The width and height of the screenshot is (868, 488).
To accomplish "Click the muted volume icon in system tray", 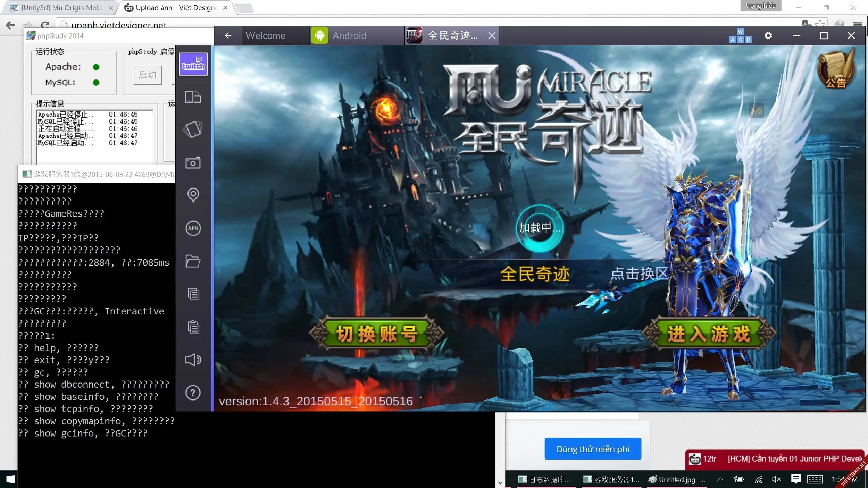I will tap(776, 479).
